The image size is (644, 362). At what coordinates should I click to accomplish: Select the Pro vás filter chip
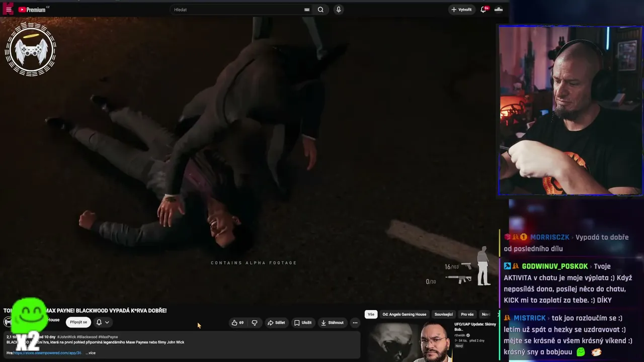coord(467,314)
